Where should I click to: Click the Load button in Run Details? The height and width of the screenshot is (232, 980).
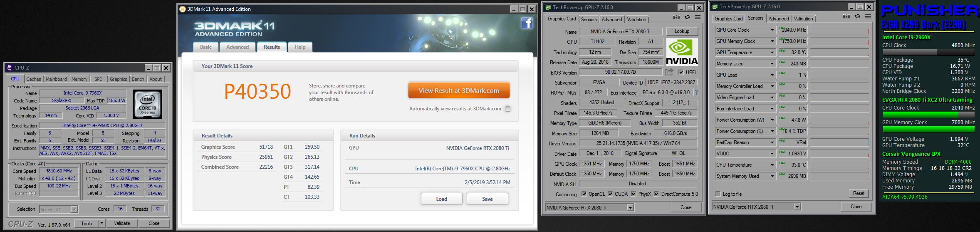coord(441,199)
